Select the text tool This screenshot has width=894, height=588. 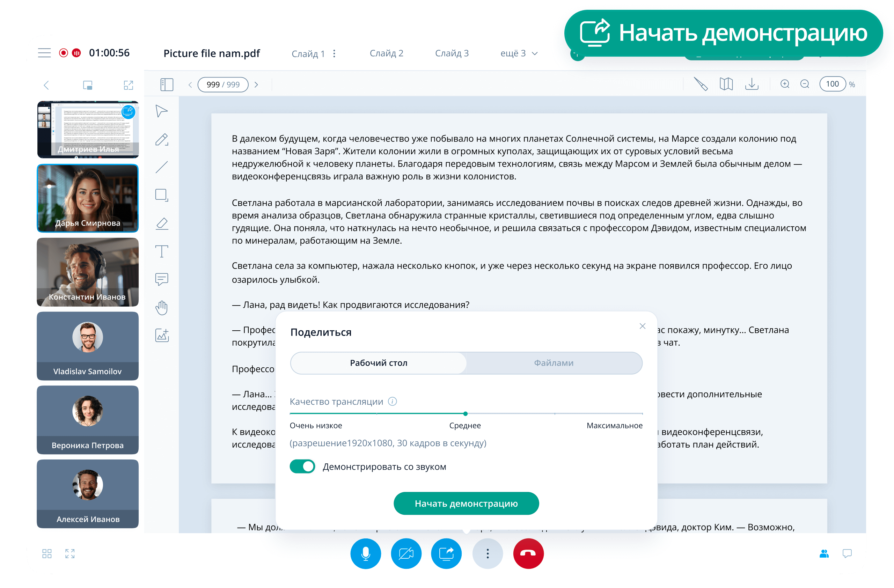coord(162,251)
